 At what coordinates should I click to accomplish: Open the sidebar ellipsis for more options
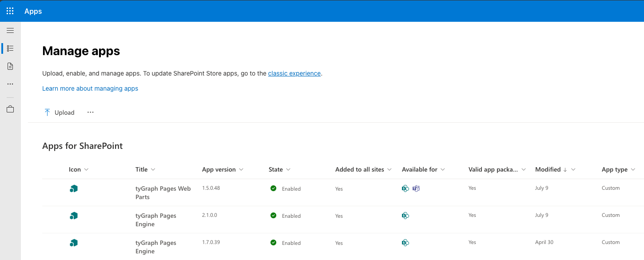(10, 84)
